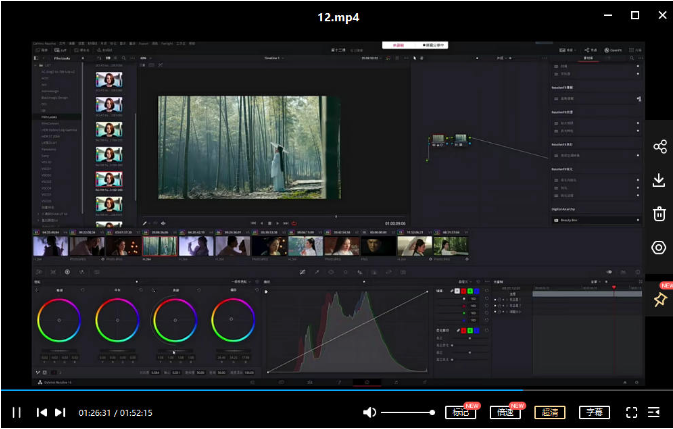This screenshot has width=673, height=429.
Task: Set volume using the player volume slider
Action: pyautogui.click(x=408, y=413)
